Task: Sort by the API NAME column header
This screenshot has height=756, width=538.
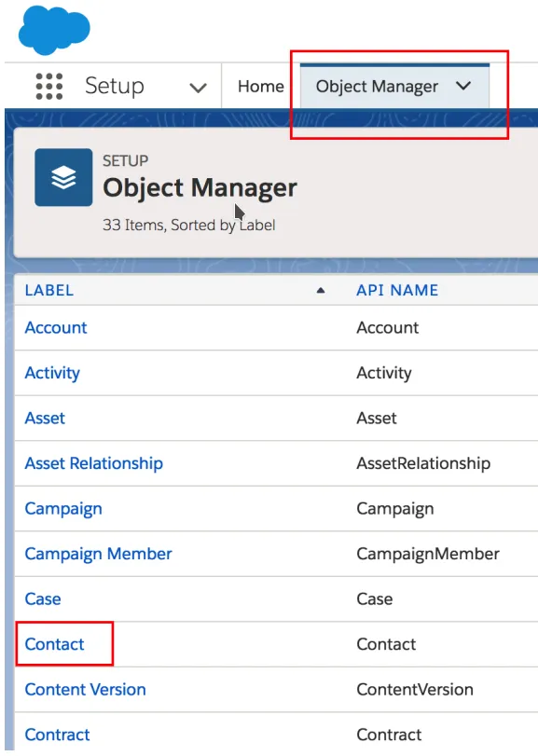Action: [x=397, y=290]
